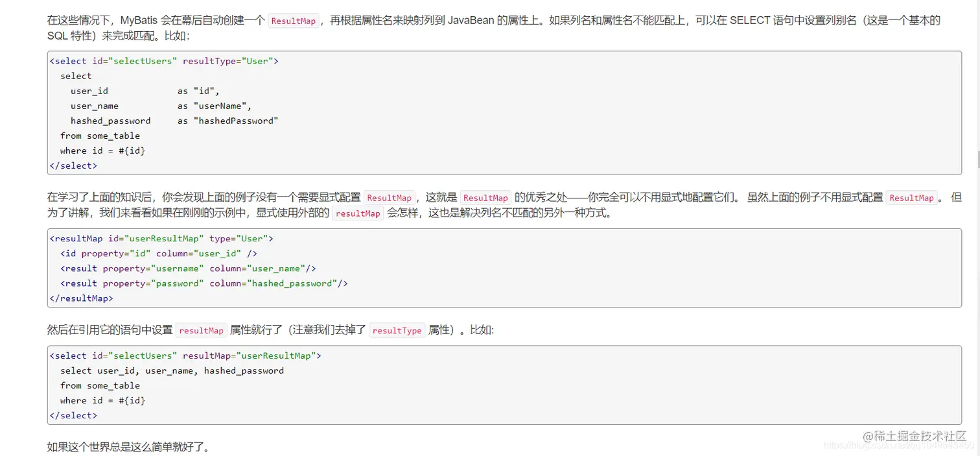Click the code line user_id as "id"

point(145,91)
